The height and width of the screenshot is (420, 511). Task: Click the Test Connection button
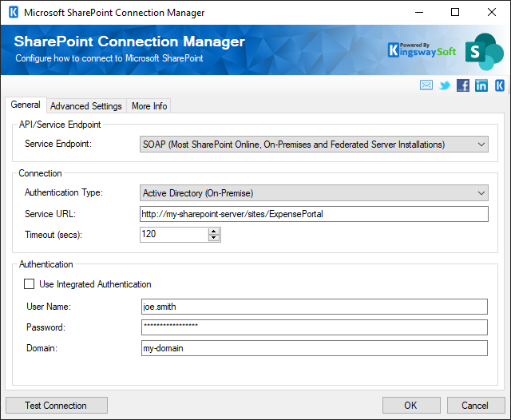click(57, 405)
